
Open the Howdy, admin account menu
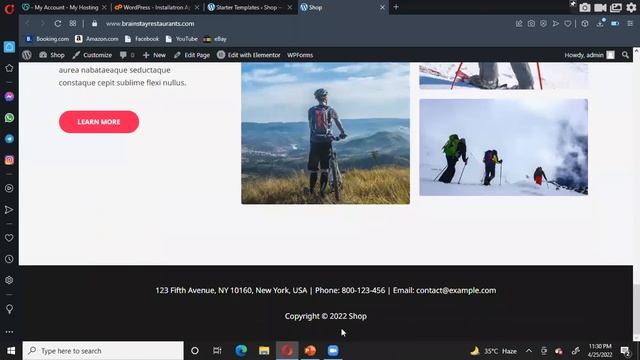click(x=589, y=55)
